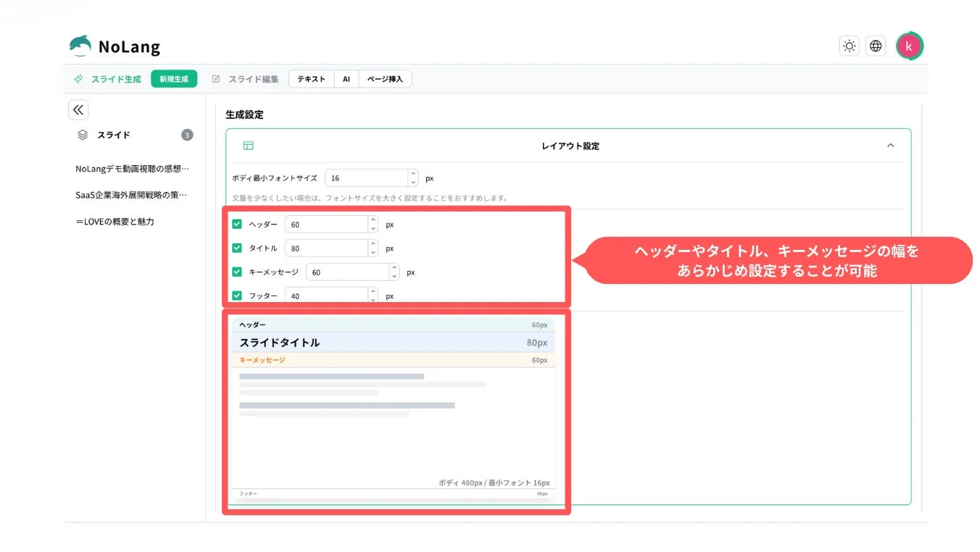Click the NoLang dolphin logo
The width and height of the screenshot is (980, 552).
tap(80, 45)
